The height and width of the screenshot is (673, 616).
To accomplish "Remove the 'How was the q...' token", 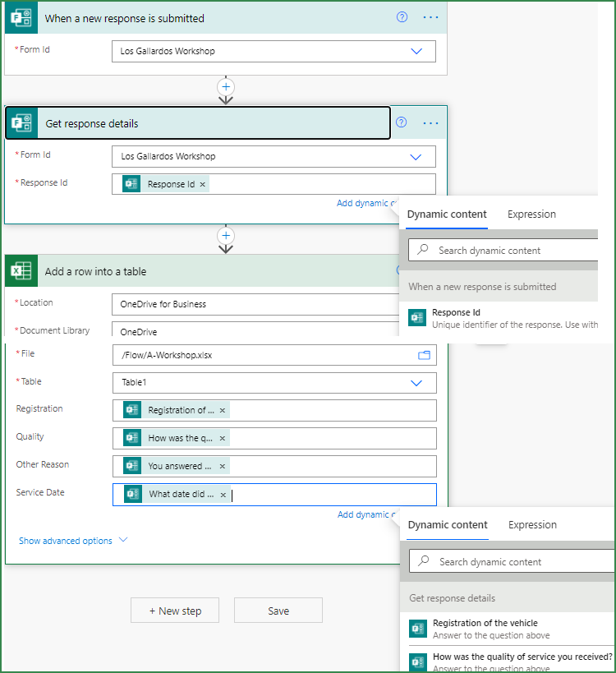I will pos(223,438).
